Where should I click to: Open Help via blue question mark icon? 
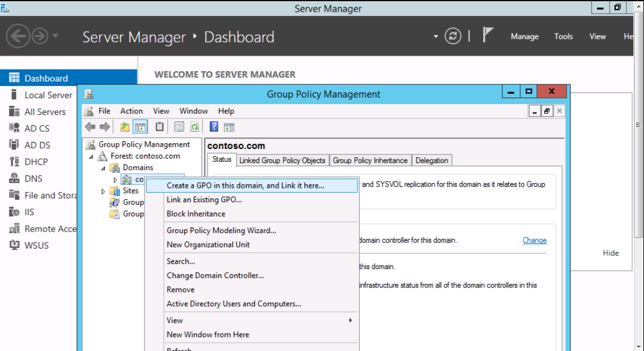(x=213, y=127)
